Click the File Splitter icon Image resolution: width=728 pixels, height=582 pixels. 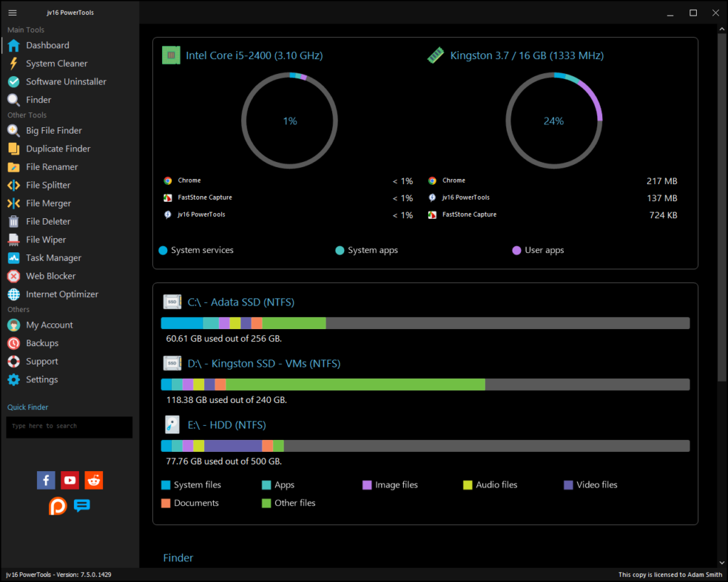[14, 185]
